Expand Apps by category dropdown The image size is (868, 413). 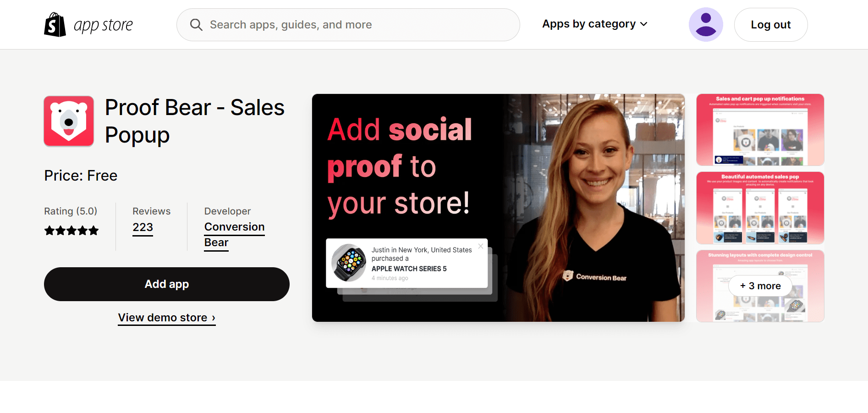594,24
